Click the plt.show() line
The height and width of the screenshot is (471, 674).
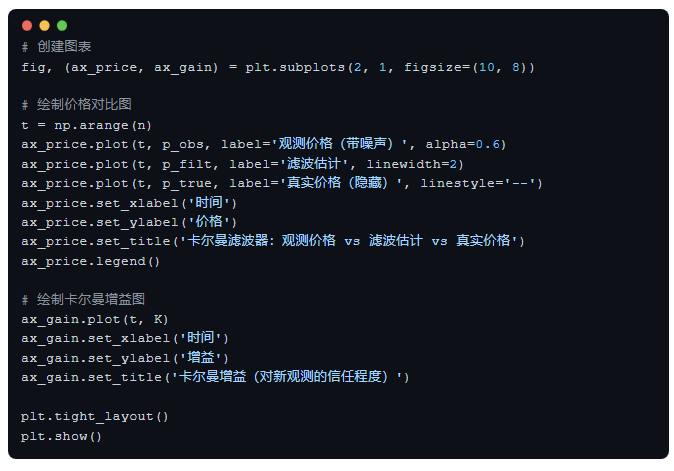tap(62, 436)
